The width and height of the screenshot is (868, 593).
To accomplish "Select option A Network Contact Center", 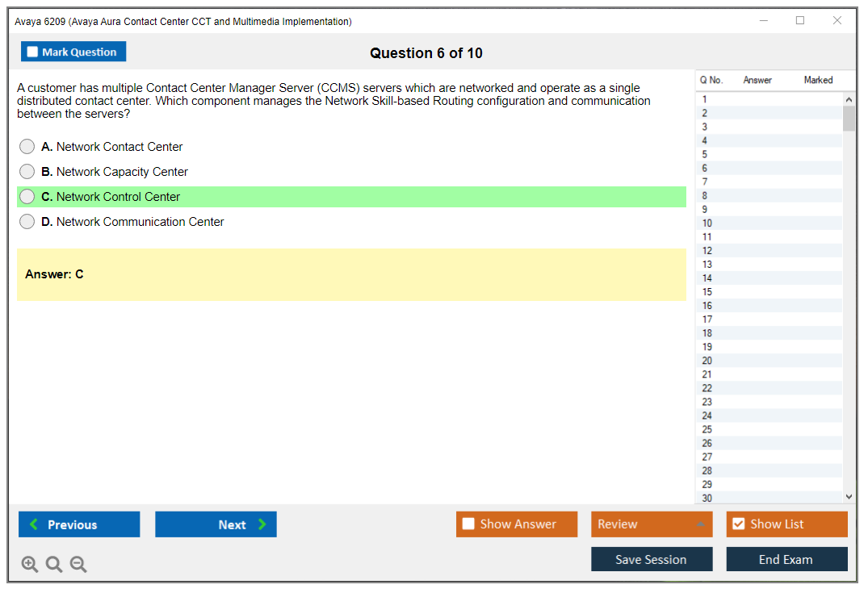I will [27, 147].
